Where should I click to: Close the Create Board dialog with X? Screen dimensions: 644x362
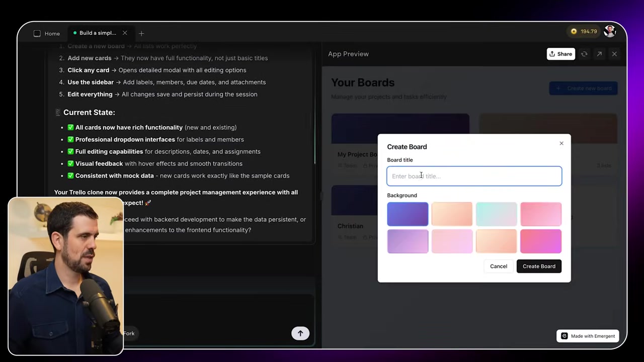[x=561, y=143]
